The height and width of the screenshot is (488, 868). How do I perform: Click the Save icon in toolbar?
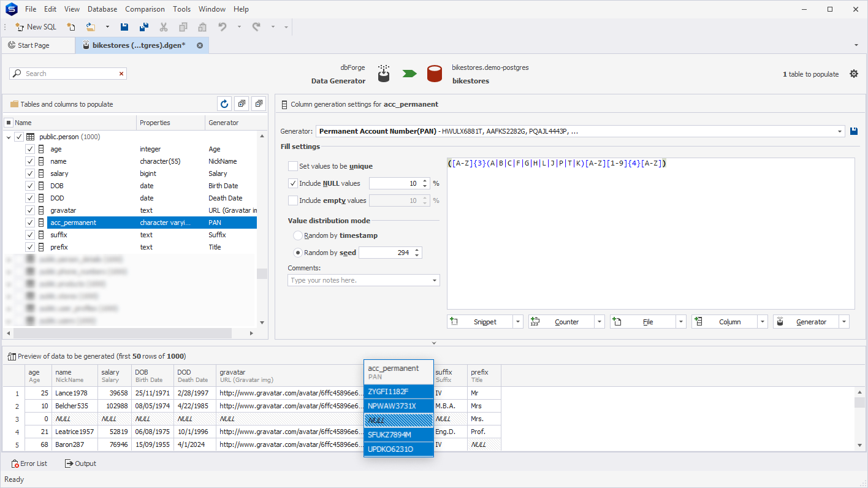coord(124,27)
